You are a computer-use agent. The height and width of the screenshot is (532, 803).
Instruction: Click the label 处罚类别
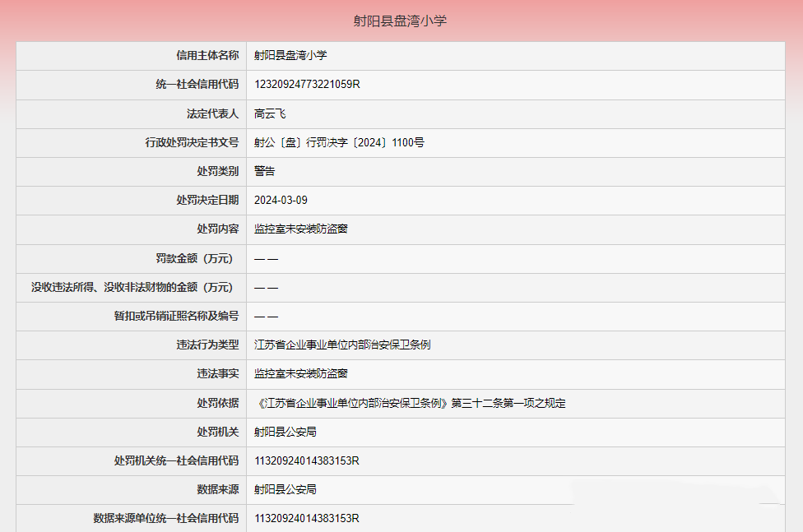218,171
